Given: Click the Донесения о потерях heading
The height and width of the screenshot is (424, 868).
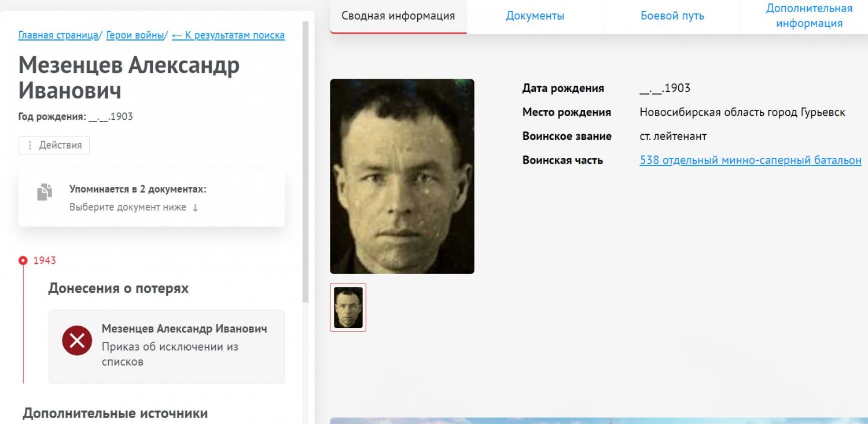Looking at the screenshot, I should [x=119, y=288].
